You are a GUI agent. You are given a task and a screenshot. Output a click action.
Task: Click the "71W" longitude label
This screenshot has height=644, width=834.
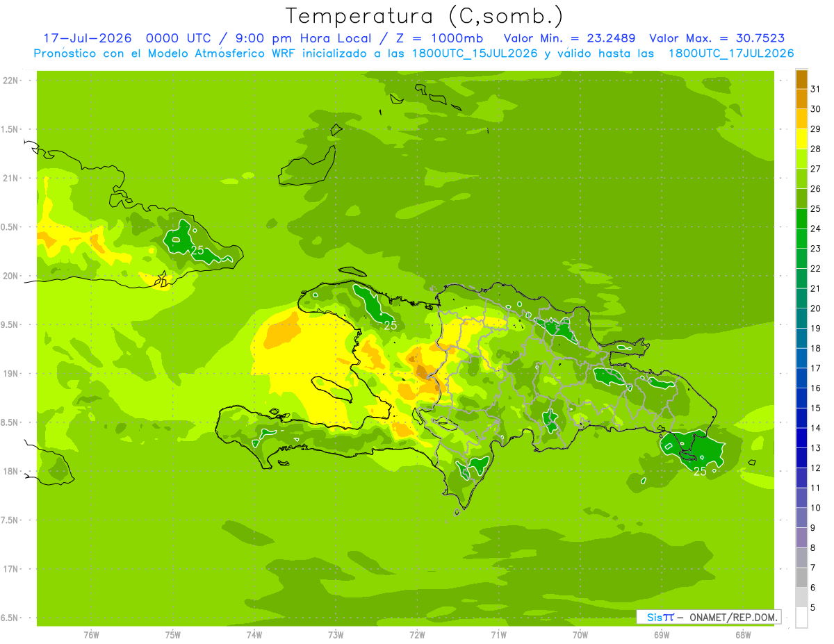[498, 635]
